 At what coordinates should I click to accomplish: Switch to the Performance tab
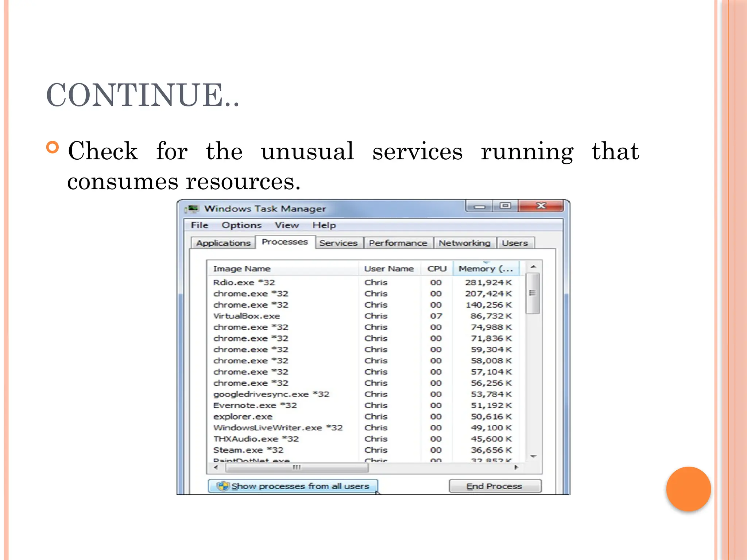(x=398, y=243)
